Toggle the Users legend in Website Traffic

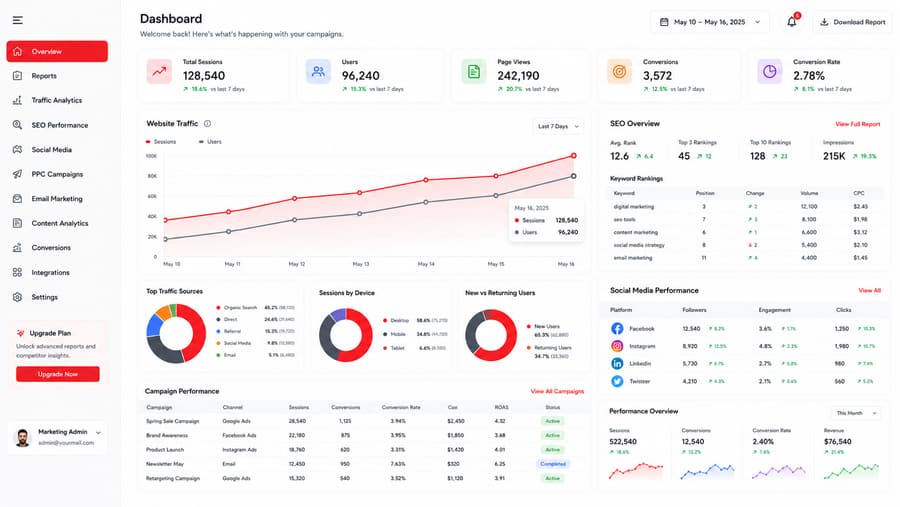[210, 141]
